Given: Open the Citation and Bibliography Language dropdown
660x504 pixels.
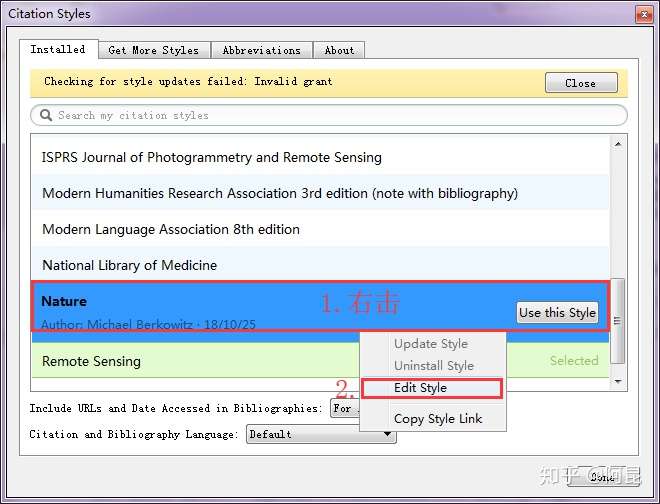Looking at the screenshot, I should point(321,434).
